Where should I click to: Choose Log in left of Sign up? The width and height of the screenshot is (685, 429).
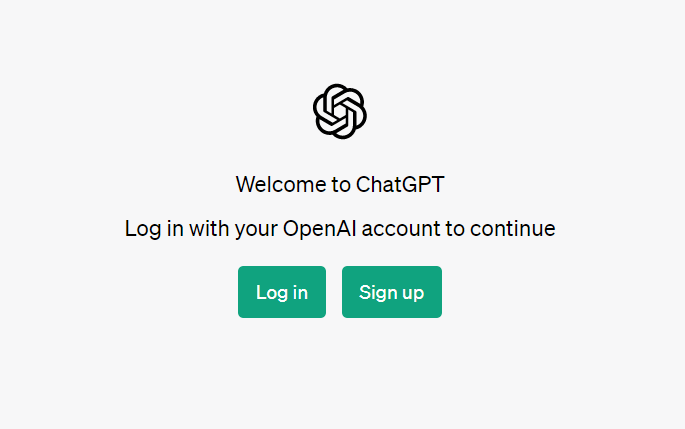tap(282, 292)
